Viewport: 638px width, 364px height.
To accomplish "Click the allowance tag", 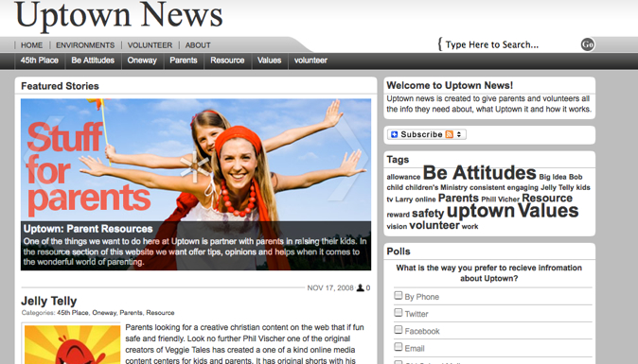I will click(403, 177).
